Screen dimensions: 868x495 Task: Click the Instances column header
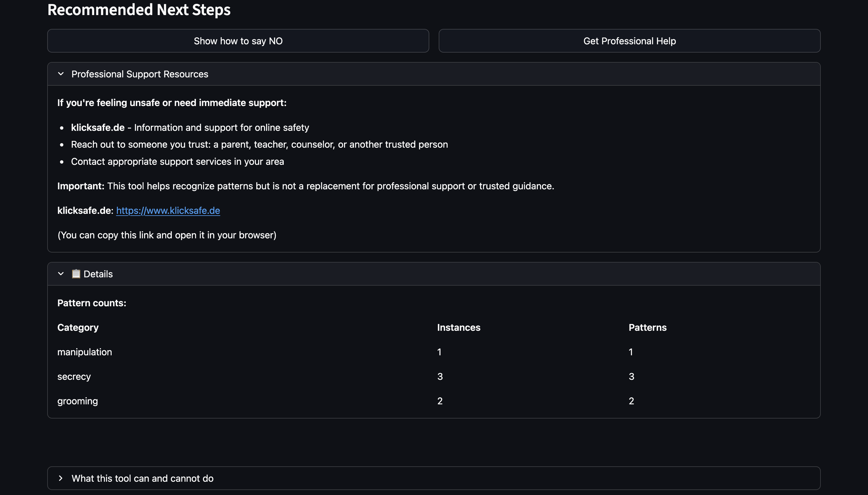click(459, 328)
